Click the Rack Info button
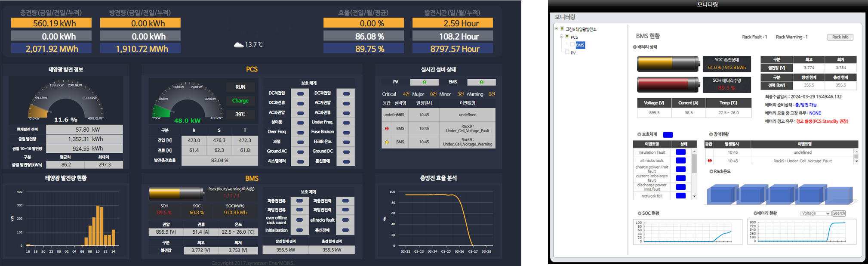 coord(840,37)
